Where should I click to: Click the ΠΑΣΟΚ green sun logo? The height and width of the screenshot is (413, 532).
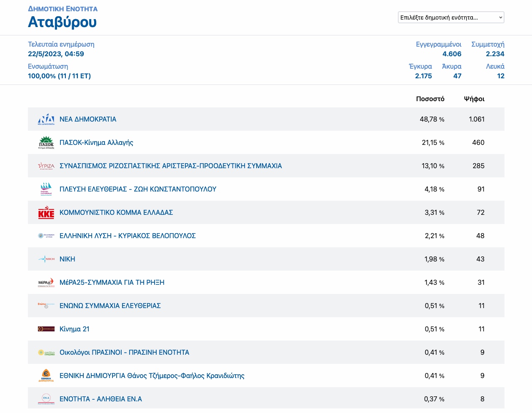[x=46, y=142]
